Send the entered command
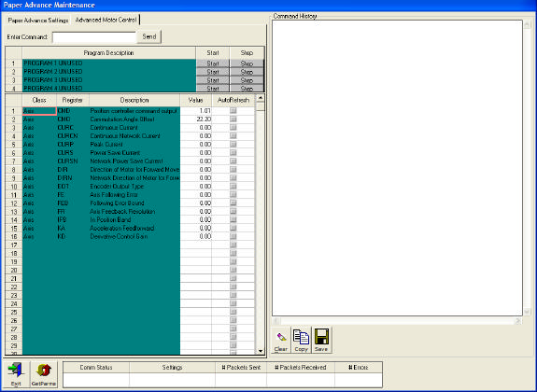Viewport: 537px width, 392px height. point(149,36)
